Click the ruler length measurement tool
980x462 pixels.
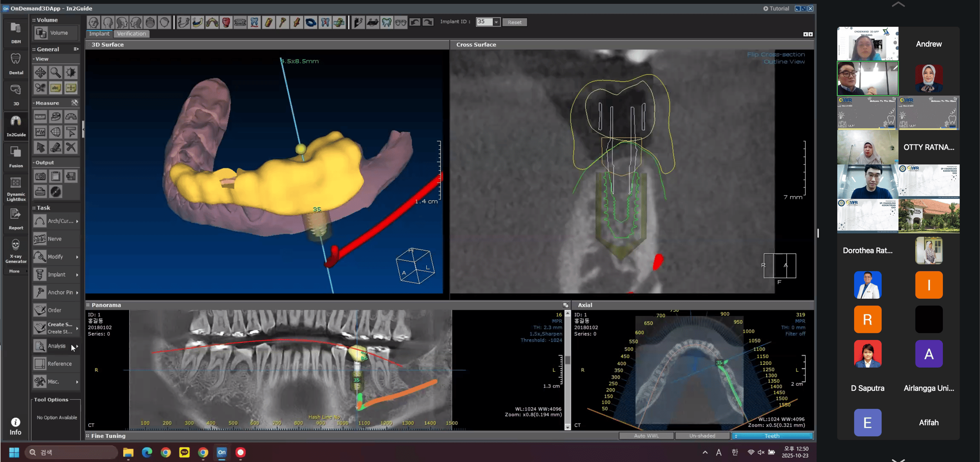(40, 117)
